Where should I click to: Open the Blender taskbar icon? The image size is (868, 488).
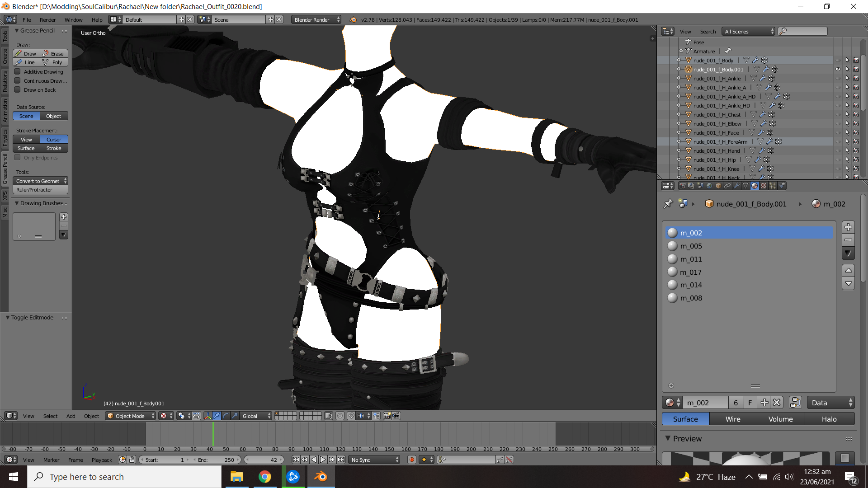(x=321, y=477)
